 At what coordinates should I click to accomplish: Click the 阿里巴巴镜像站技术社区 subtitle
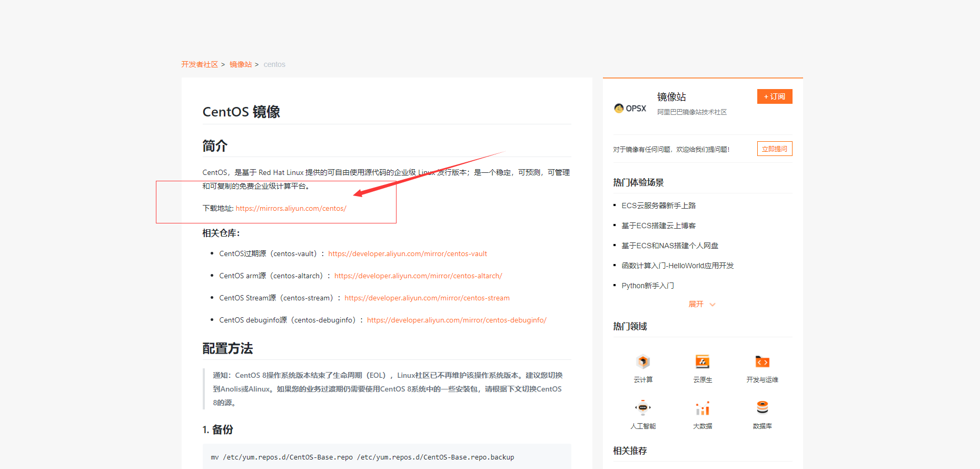point(692,112)
